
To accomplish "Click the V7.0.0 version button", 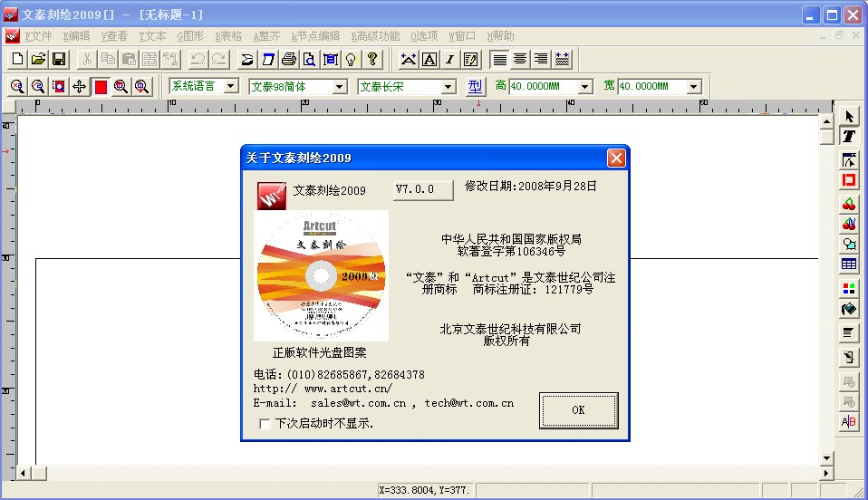I will 424,189.
